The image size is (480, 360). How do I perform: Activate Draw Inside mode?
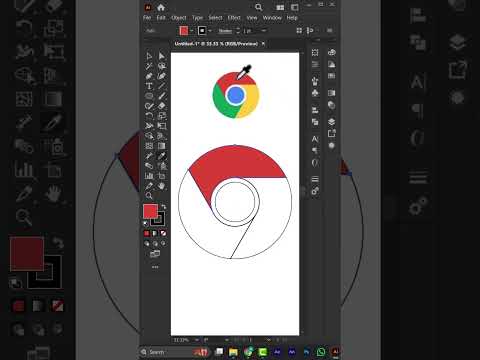pos(163,244)
